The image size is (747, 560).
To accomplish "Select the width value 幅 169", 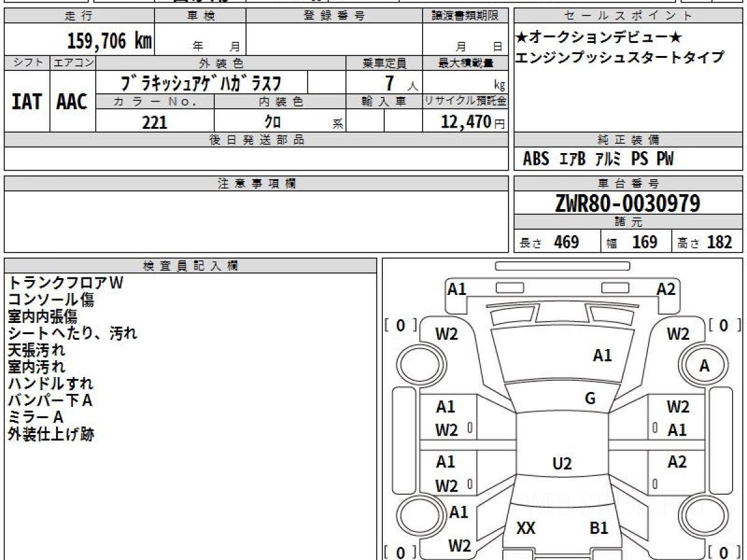I will click(x=632, y=242).
